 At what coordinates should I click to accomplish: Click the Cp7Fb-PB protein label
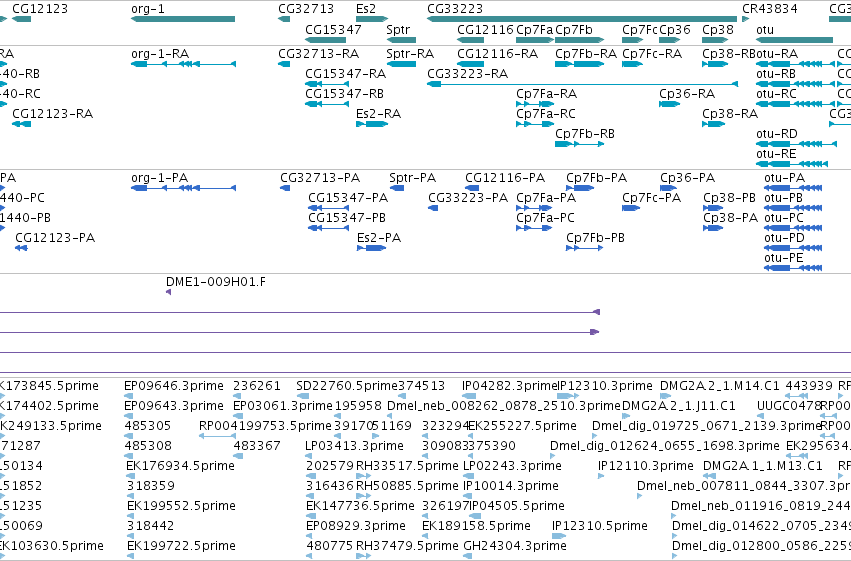click(595, 238)
